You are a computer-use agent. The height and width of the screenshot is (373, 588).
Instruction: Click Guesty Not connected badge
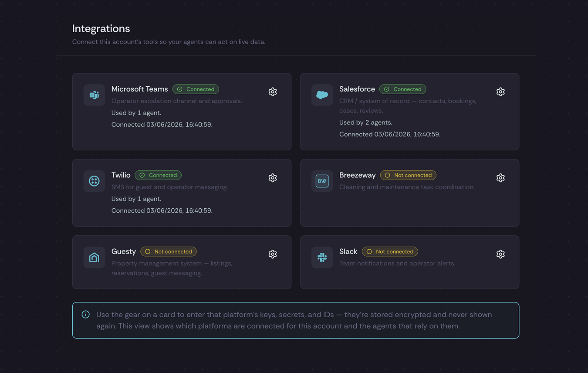tap(169, 251)
